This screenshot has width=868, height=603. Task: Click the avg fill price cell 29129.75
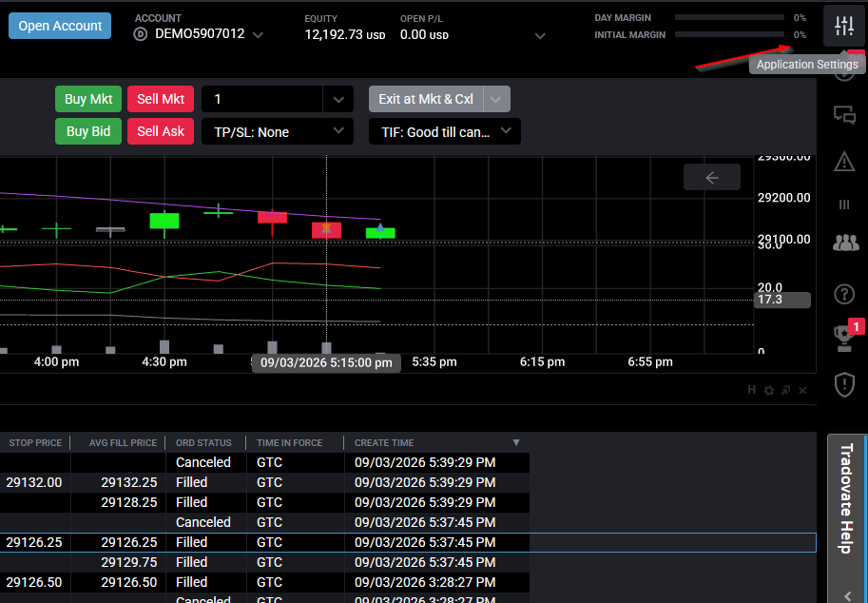click(x=129, y=562)
